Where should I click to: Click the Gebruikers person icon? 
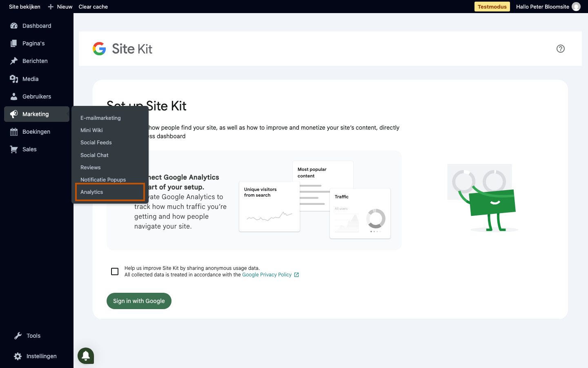(14, 96)
